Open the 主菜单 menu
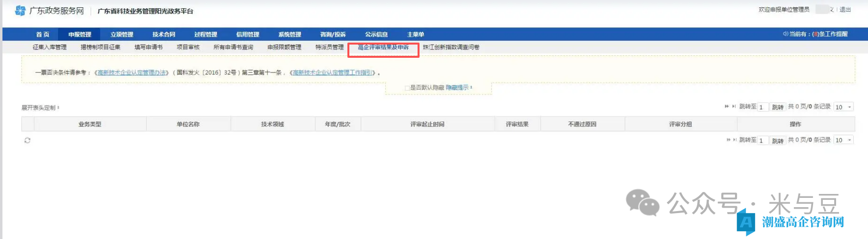This screenshot has height=239, width=868. pyautogui.click(x=416, y=34)
